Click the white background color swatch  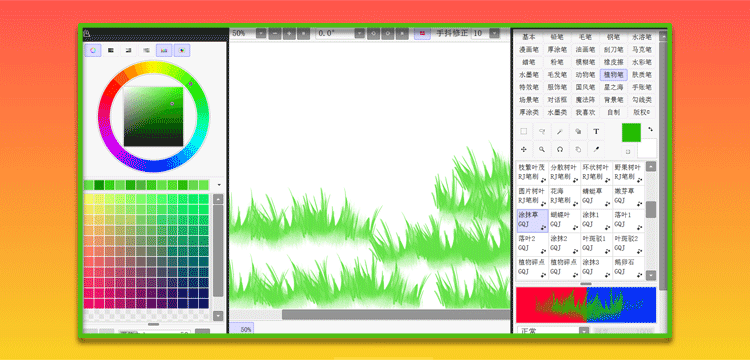tap(647, 148)
